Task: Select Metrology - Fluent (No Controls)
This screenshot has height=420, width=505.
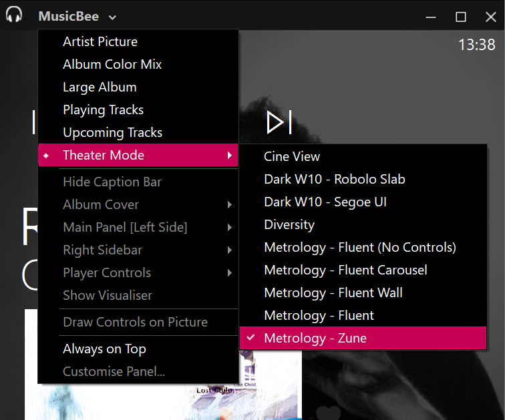Action: 363,248
